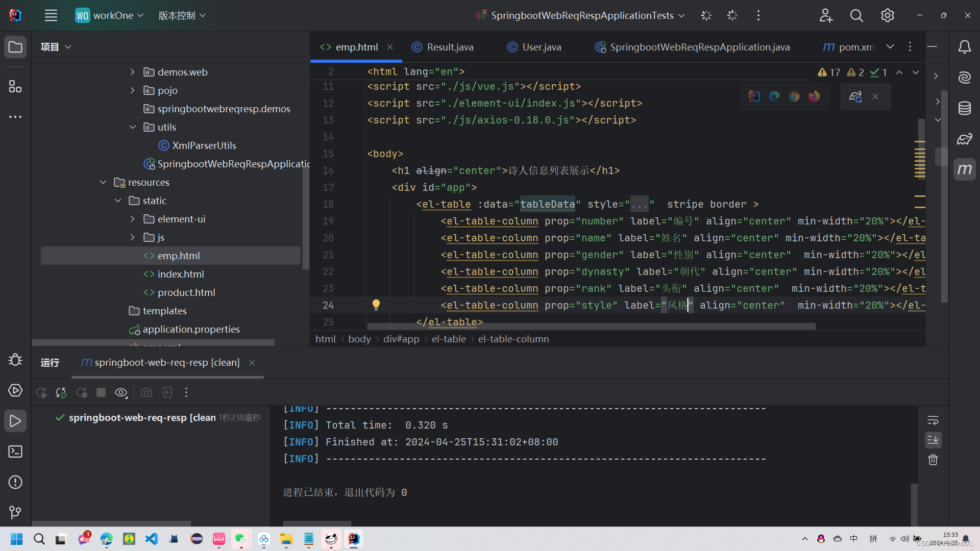The width and height of the screenshot is (980, 551).
Task: Open index.html in project tree
Action: [180, 274]
